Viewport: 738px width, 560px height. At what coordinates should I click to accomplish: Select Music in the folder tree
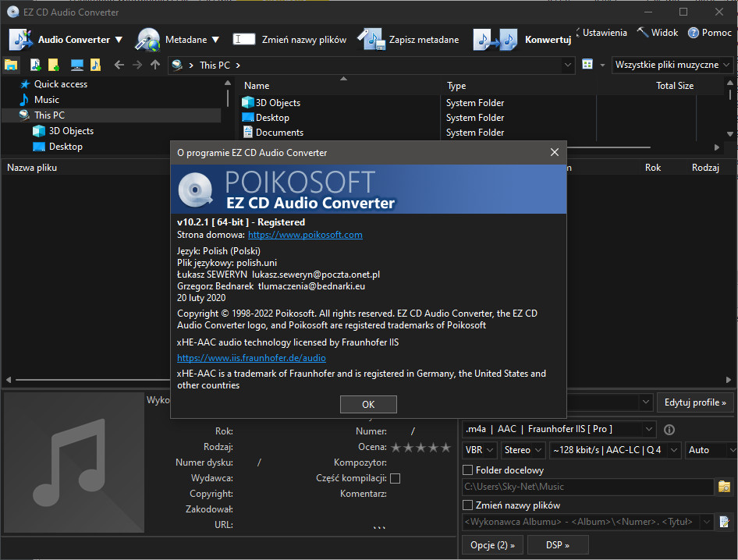[47, 100]
